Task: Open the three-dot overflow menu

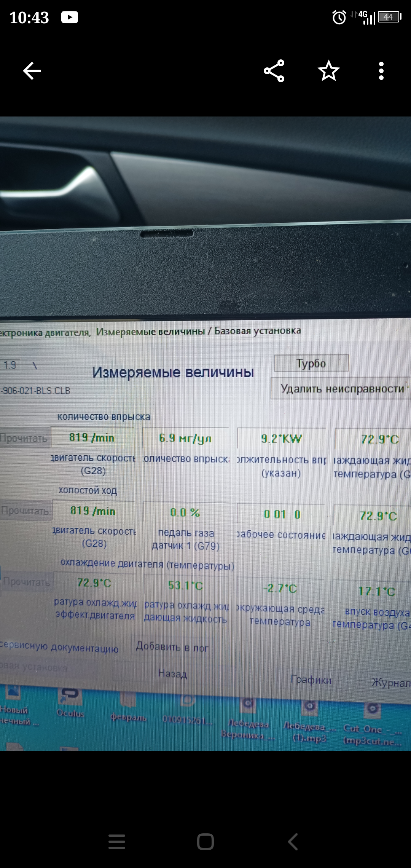Action: (381, 71)
